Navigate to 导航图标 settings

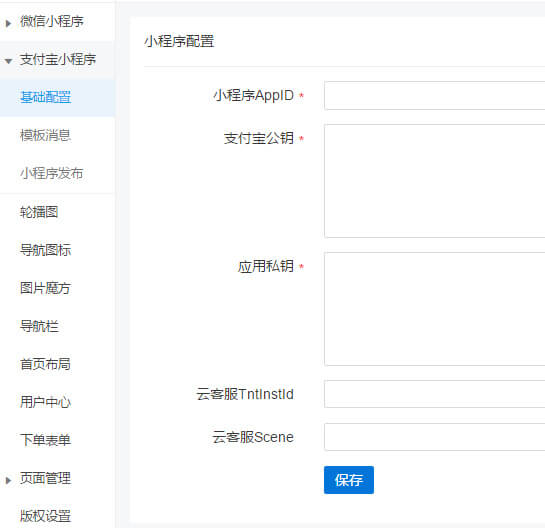click(x=45, y=250)
